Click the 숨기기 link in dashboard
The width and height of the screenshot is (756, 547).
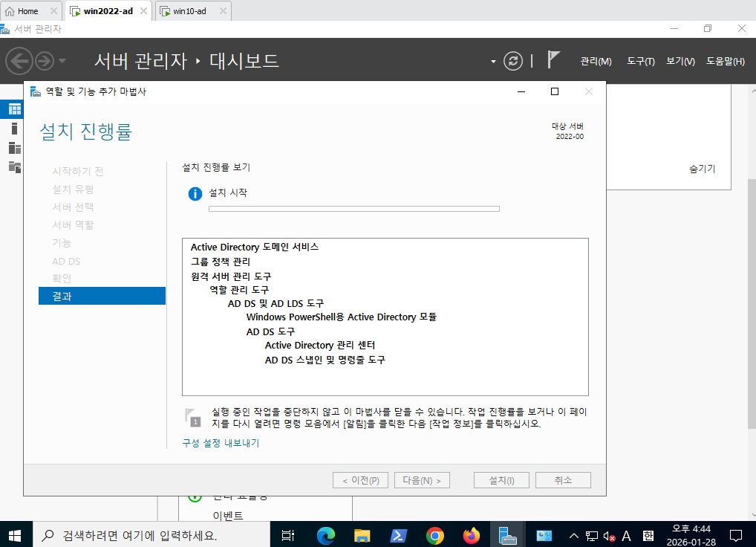coord(702,169)
